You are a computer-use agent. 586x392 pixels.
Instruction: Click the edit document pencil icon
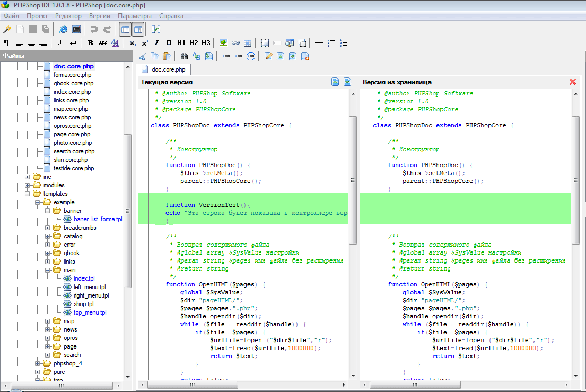coord(268,56)
